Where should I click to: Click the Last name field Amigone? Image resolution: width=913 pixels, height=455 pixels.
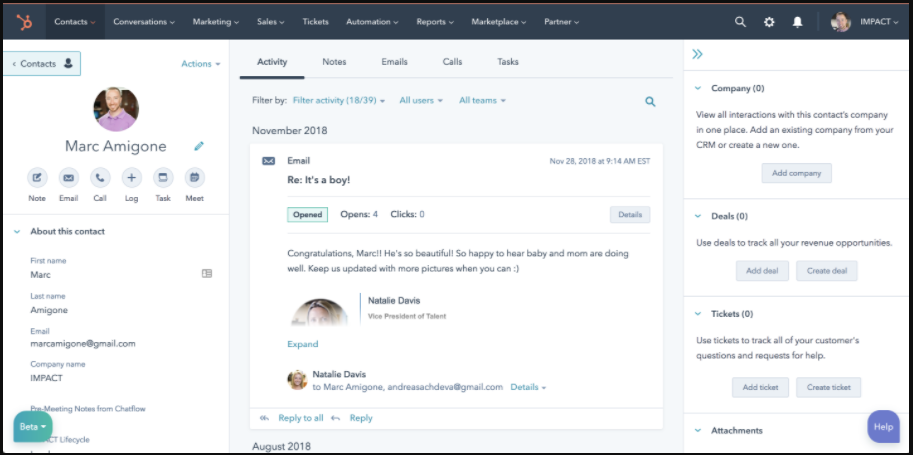49,310
